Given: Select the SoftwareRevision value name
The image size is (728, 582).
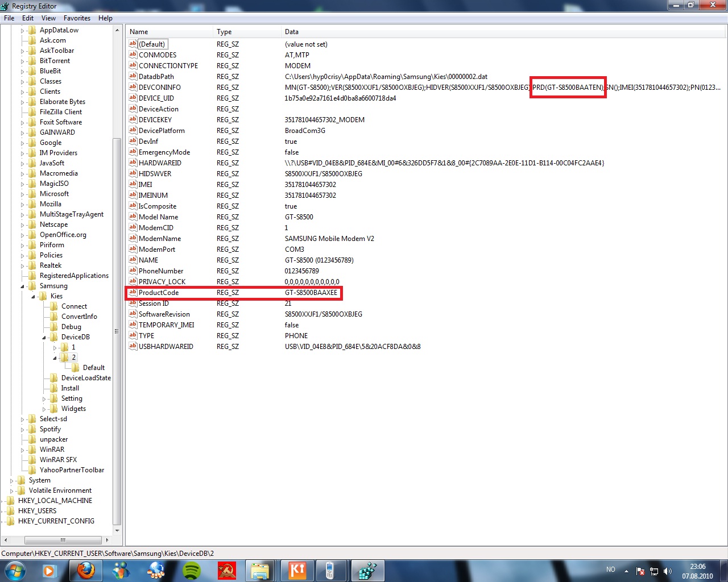Looking at the screenshot, I should 164,314.
